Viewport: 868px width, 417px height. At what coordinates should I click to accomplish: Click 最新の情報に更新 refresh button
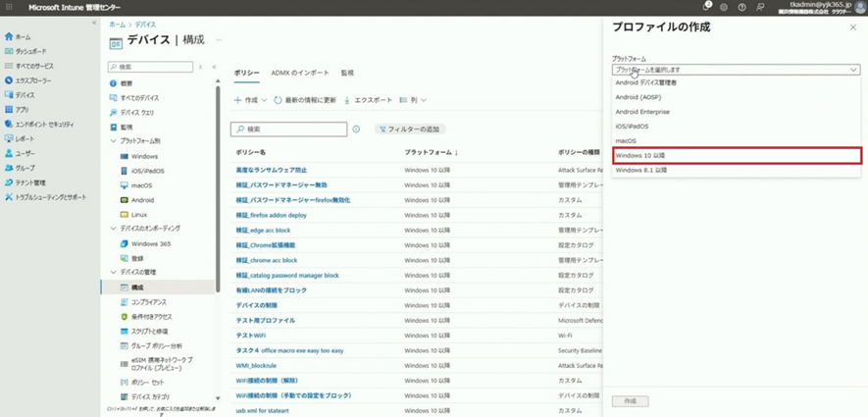click(305, 100)
